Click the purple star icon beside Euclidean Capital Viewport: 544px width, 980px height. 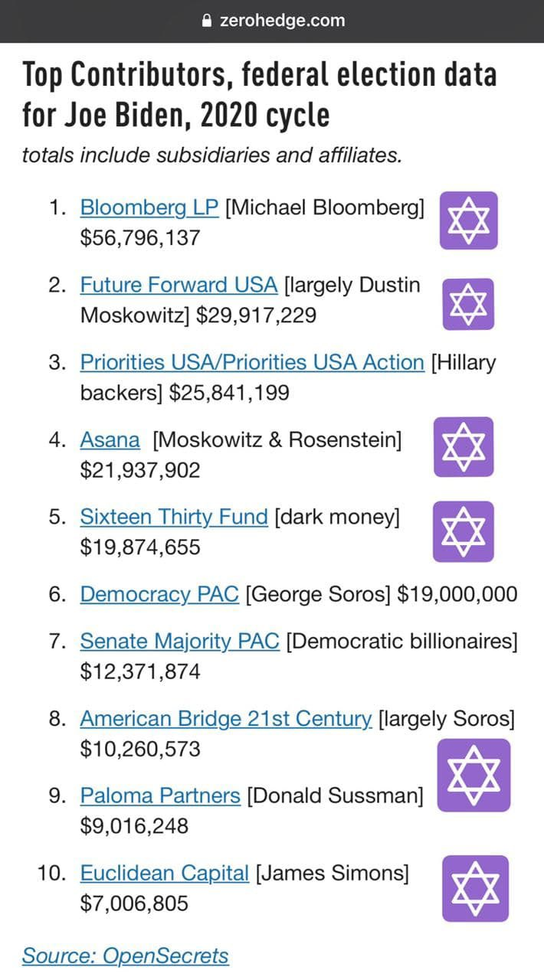click(475, 888)
